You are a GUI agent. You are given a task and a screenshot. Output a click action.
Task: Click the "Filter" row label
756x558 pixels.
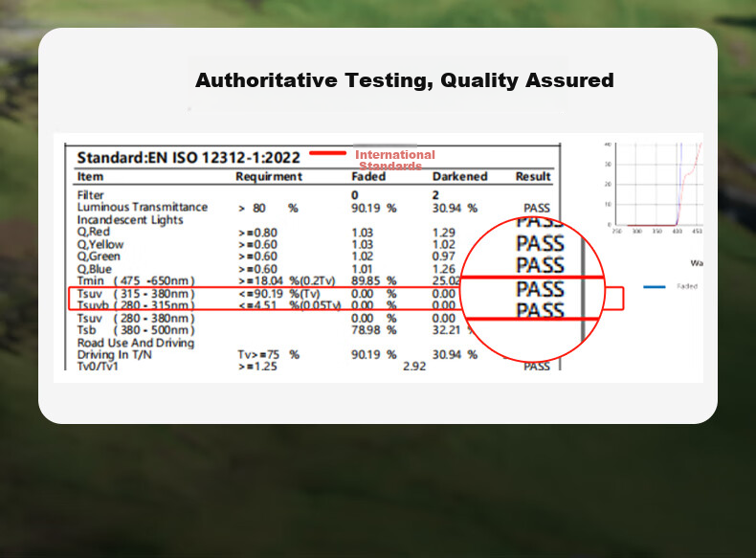(x=90, y=195)
